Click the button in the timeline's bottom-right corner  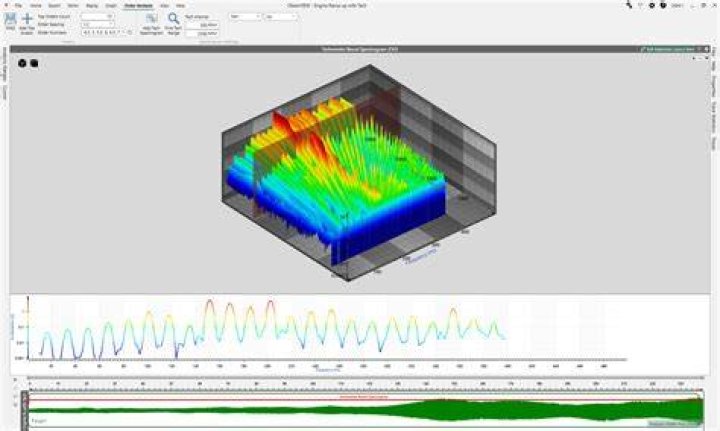coord(675,423)
